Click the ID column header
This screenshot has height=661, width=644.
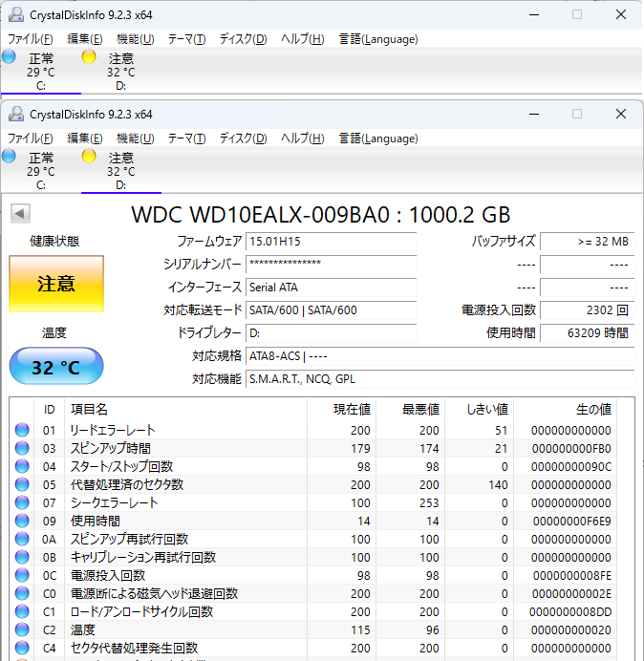click(x=50, y=409)
